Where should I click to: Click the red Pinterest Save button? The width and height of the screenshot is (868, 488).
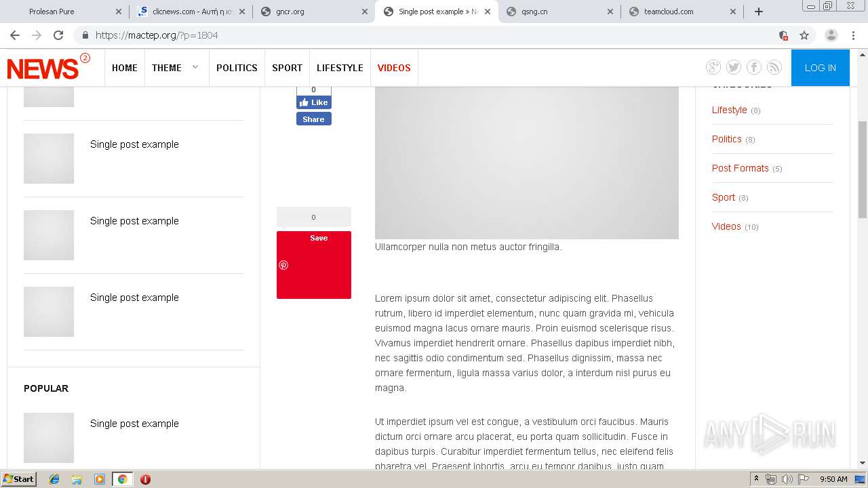pyautogui.click(x=314, y=265)
